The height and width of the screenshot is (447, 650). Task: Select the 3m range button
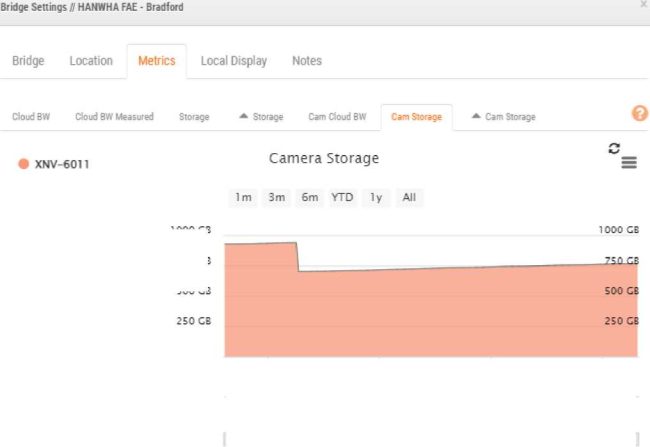(x=276, y=197)
